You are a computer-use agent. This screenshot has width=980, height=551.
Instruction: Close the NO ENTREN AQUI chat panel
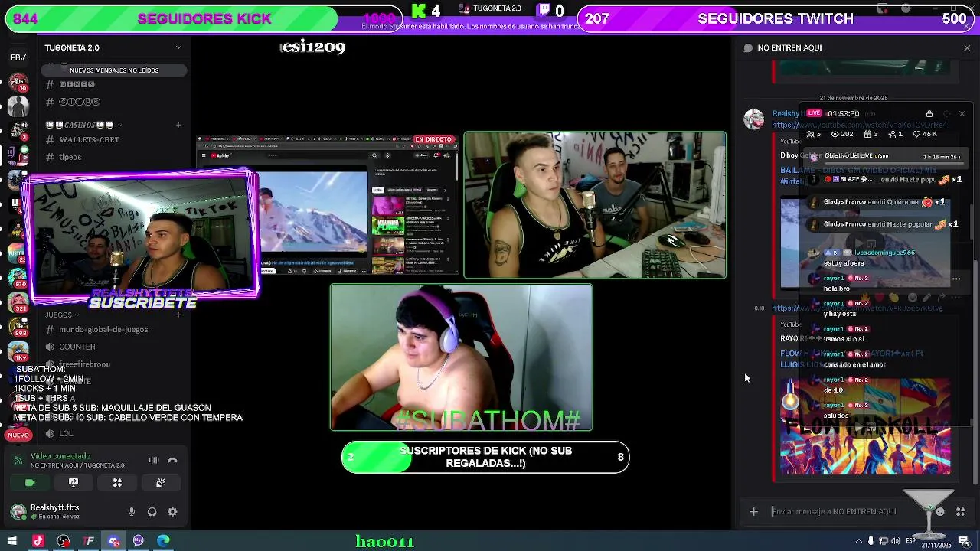tap(966, 47)
